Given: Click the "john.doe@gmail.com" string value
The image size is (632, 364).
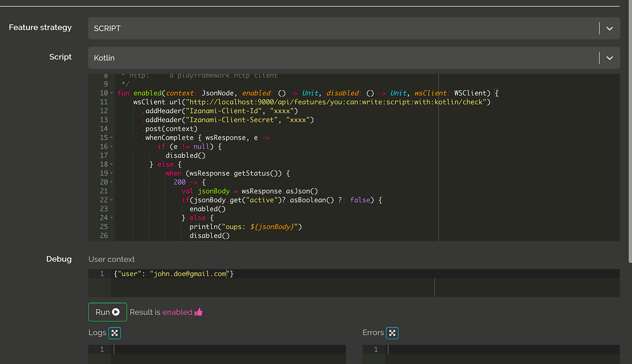Looking at the screenshot, I should [x=190, y=274].
